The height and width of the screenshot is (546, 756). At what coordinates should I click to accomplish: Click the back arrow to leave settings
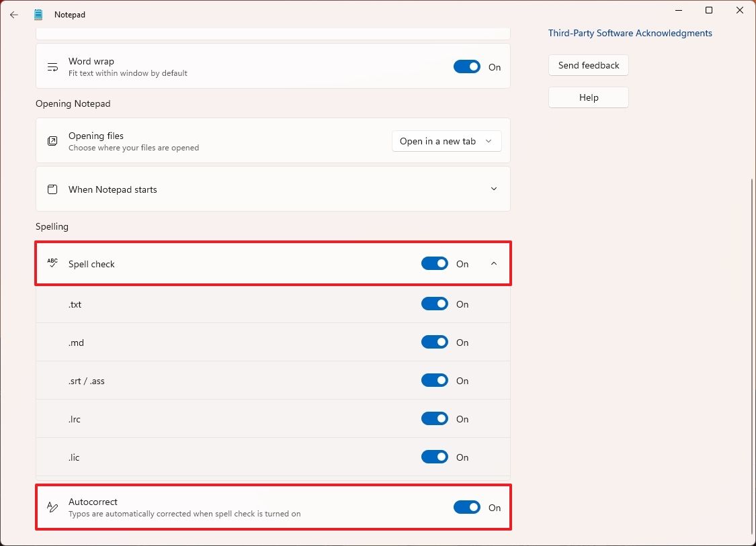pos(14,14)
